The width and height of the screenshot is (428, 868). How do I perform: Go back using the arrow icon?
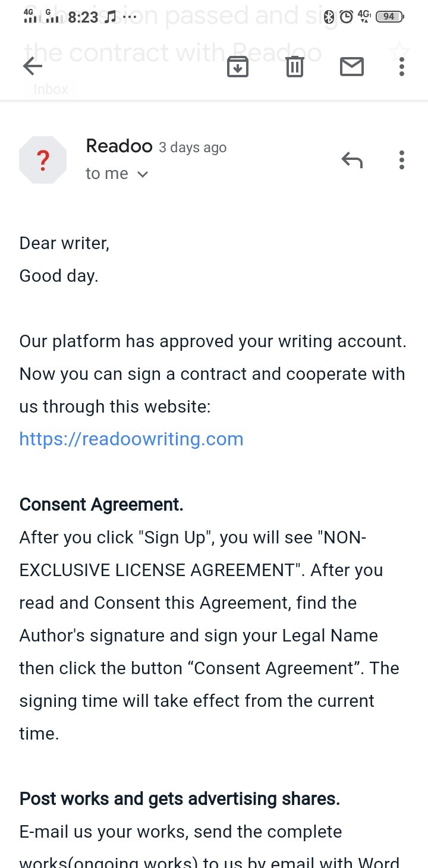click(x=33, y=67)
